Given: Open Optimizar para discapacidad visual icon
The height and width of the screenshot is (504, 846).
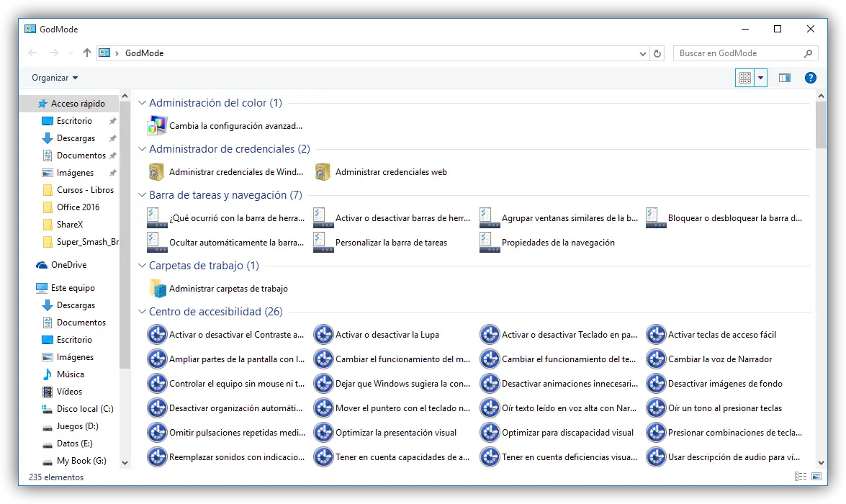Looking at the screenshot, I should click(490, 432).
